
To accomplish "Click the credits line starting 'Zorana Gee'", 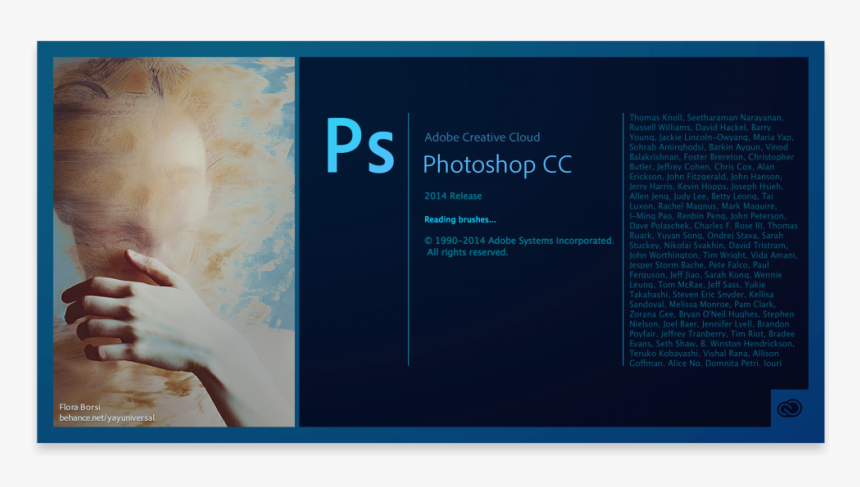I will (x=711, y=314).
